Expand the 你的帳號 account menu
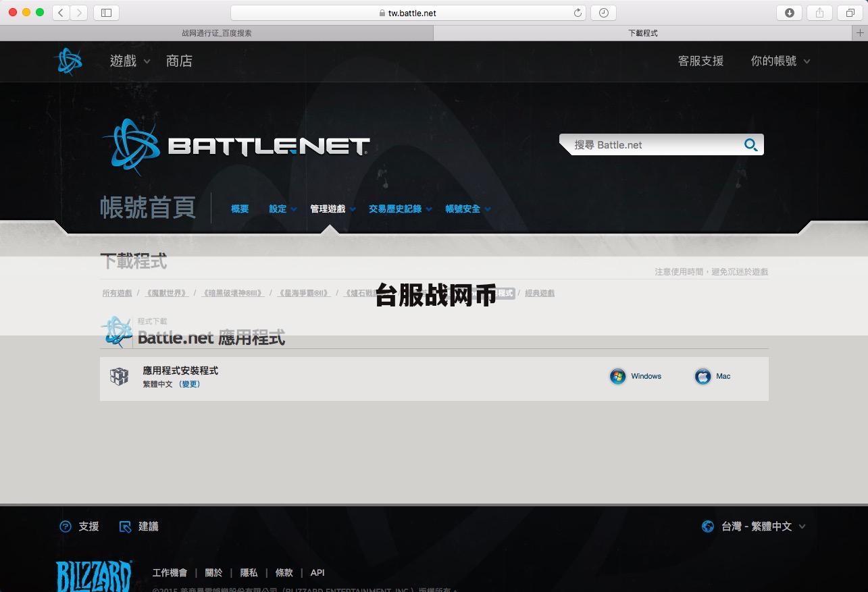Viewport: 868px width, 592px height. click(x=780, y=61)
